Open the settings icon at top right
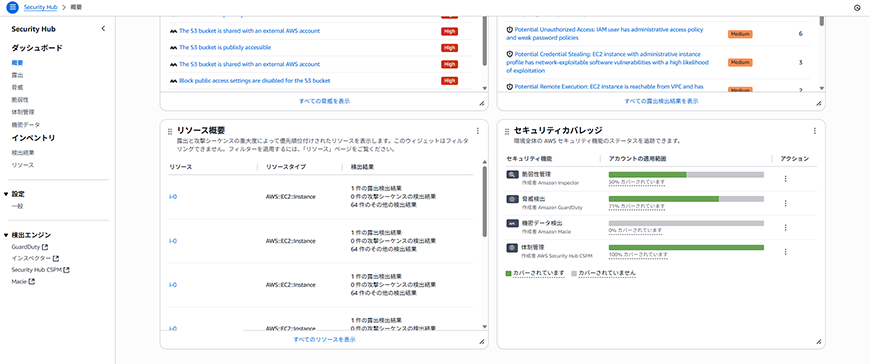Screen dimensions: 870x364 (x=857, y=8)
